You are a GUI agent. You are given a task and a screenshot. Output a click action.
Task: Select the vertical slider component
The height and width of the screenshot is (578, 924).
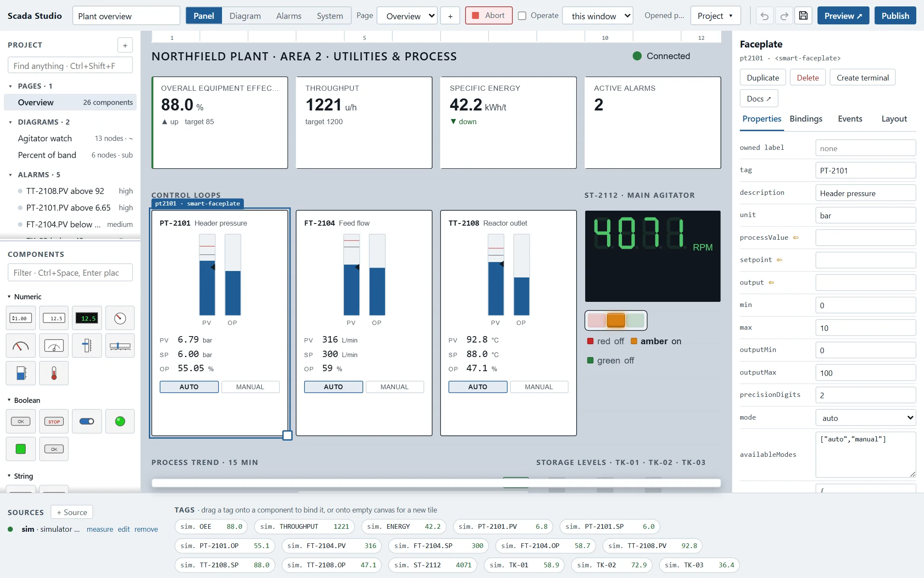87,346
